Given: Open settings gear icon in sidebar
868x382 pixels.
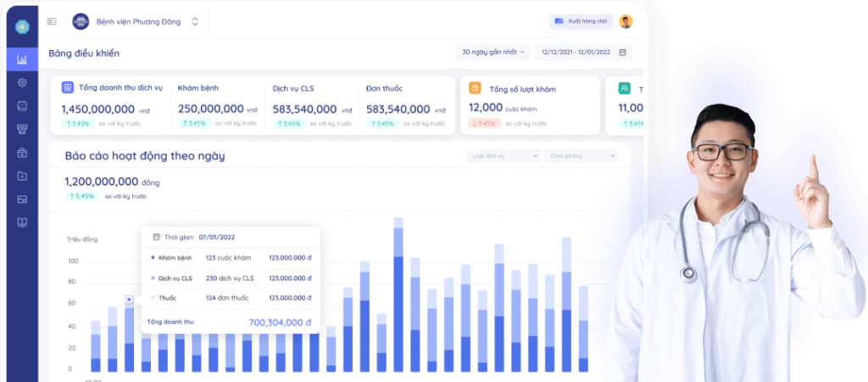Looking at the screenshot, I should pos(22,83).
